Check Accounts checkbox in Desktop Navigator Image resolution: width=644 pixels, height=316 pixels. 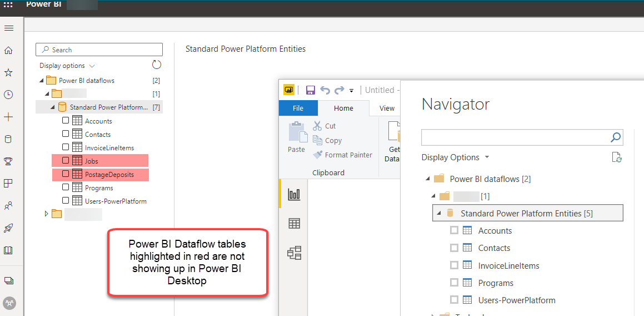tap(454, 230)
